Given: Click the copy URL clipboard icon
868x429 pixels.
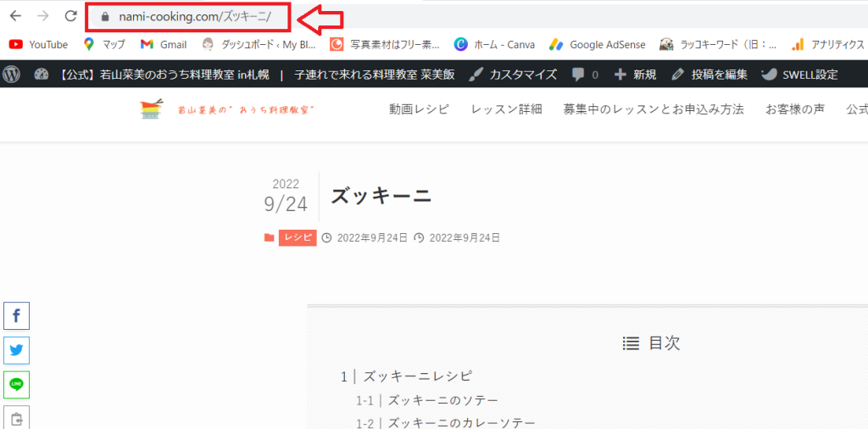Looking at the screenshot, I should (x=16, y=417).
